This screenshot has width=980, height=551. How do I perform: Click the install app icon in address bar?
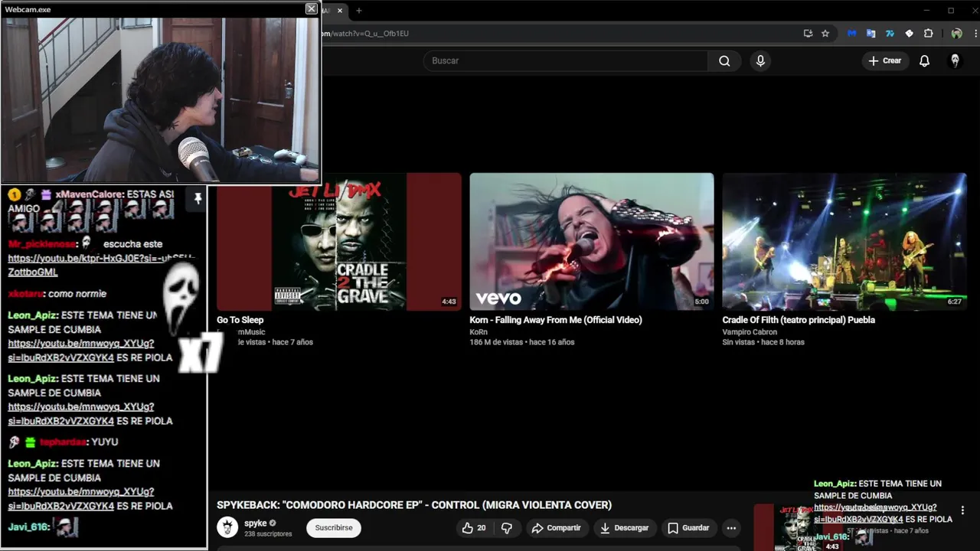click(x=808, y=34)
